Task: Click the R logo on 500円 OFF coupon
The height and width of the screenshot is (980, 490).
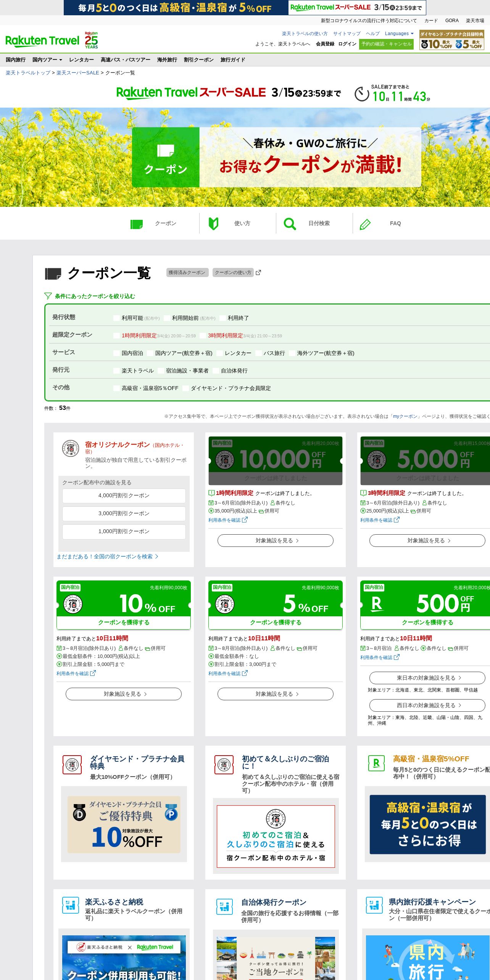Action: click(377, 604)
